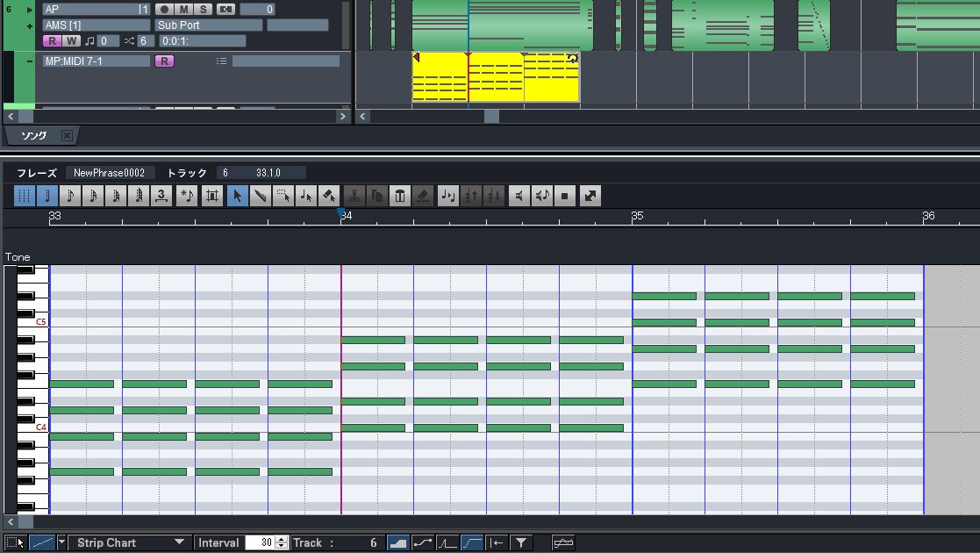Click the filter funnel icon
This screenshot has height=553, width=980.
(x=521, y=543)
